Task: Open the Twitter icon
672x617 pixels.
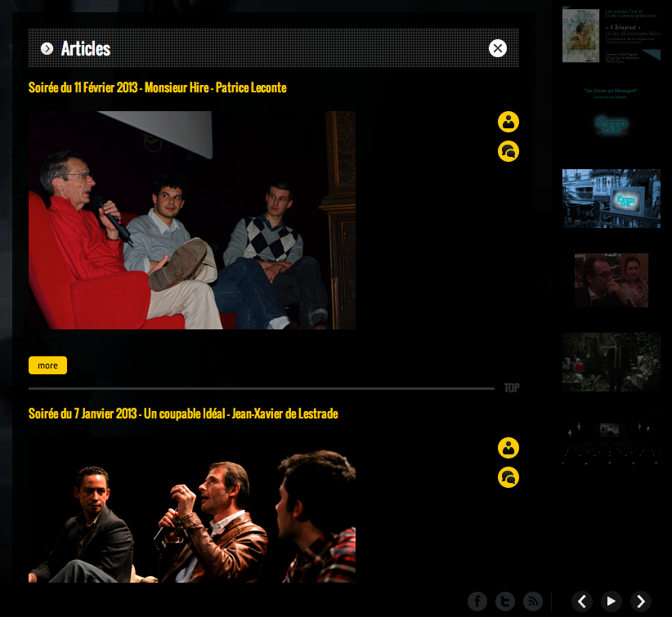Action: [x=505, y=601]
